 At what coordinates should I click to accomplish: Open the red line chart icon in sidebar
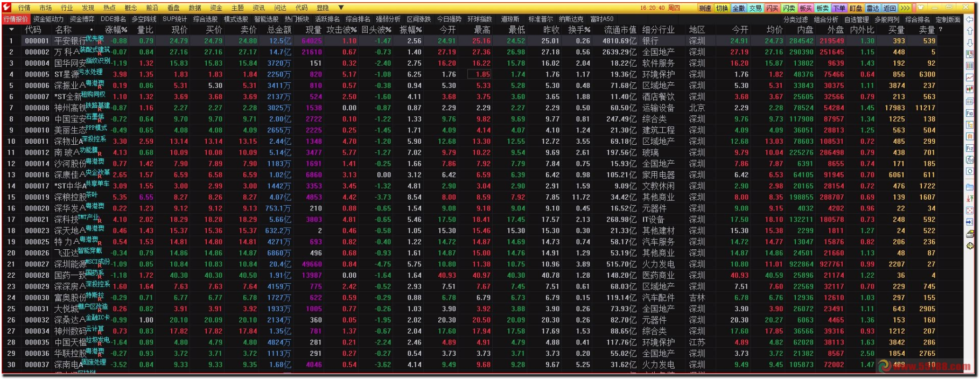970,78
